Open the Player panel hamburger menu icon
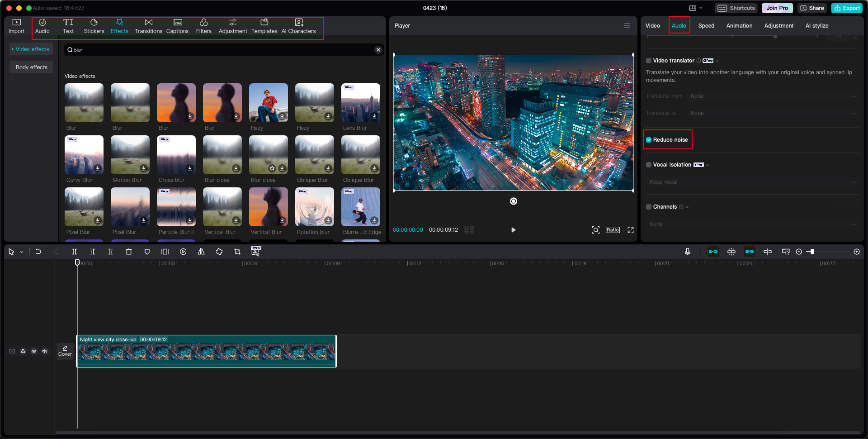Image resolution: width=868 pixels, height=439 pixels. [627, 26]
